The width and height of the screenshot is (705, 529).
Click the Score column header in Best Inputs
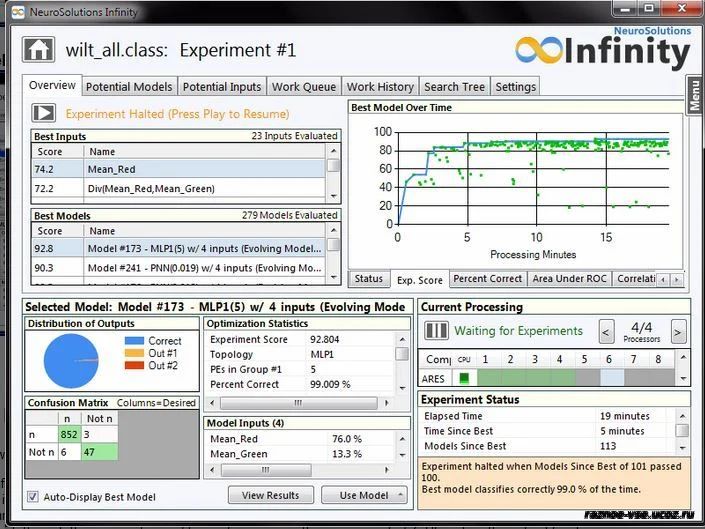pyautogui.click(x=58, y=151)
